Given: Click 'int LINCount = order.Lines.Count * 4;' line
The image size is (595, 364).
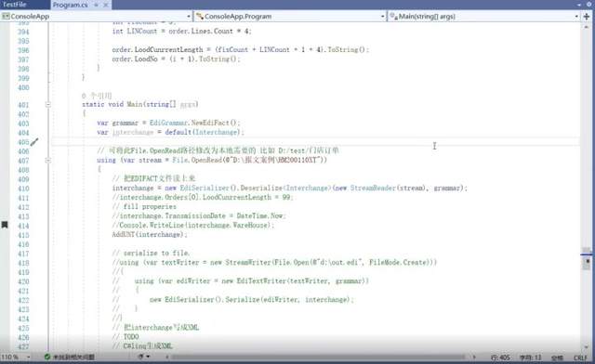Looking at the screenshot, I should pyautogui.click(x=181, y=32).
